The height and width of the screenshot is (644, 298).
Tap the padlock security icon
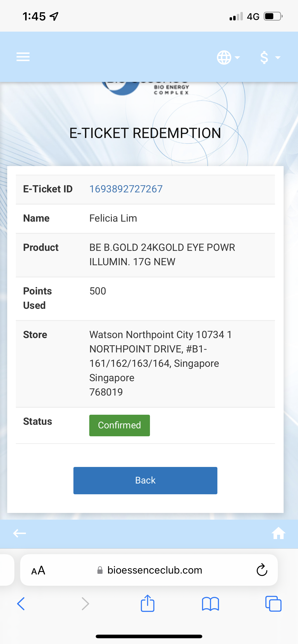click(x=100, y=570)
